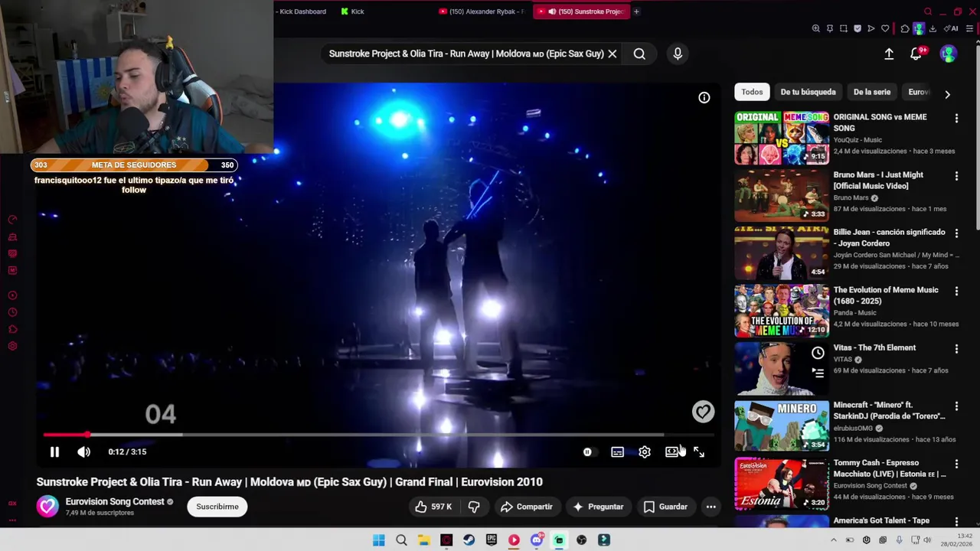The width and height of the screenshot is (980, 551).
Task: Click the Compartir share button
Action: [x=526, y=507]
